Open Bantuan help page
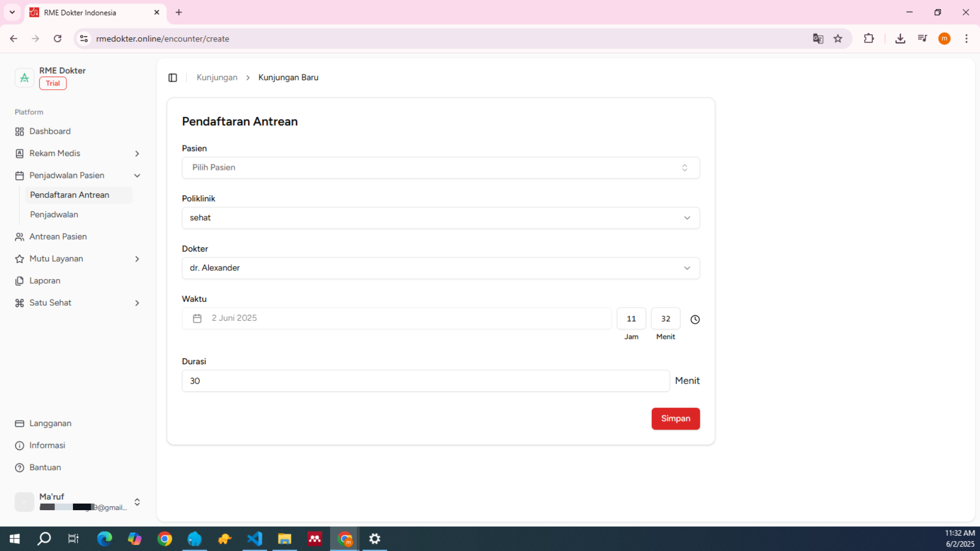 pos(45,467)
